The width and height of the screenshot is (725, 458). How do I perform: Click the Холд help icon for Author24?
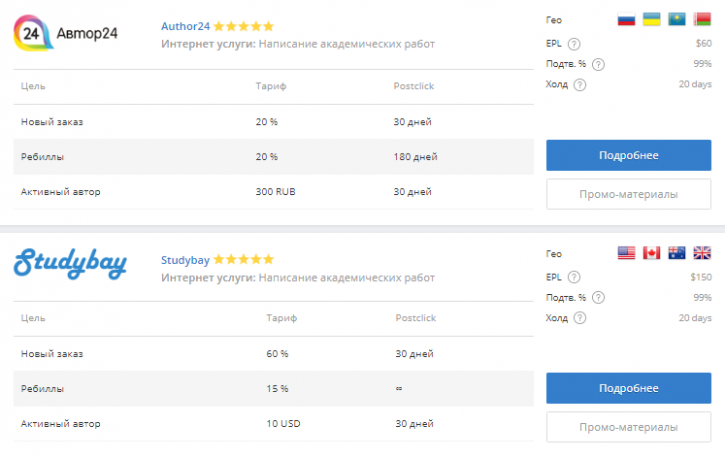tap(580, 85)
